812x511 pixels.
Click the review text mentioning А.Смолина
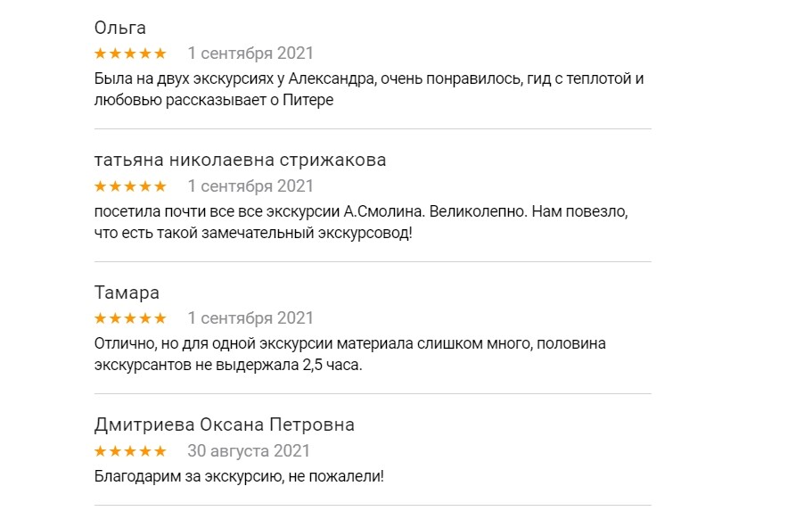[362, 222]
